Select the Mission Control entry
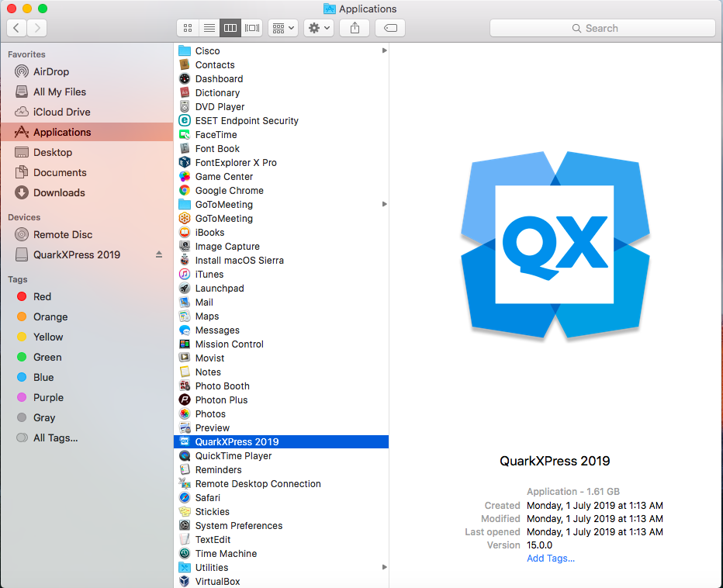The height and width of the screenshot is (588, 723). [x=282, y=344]
